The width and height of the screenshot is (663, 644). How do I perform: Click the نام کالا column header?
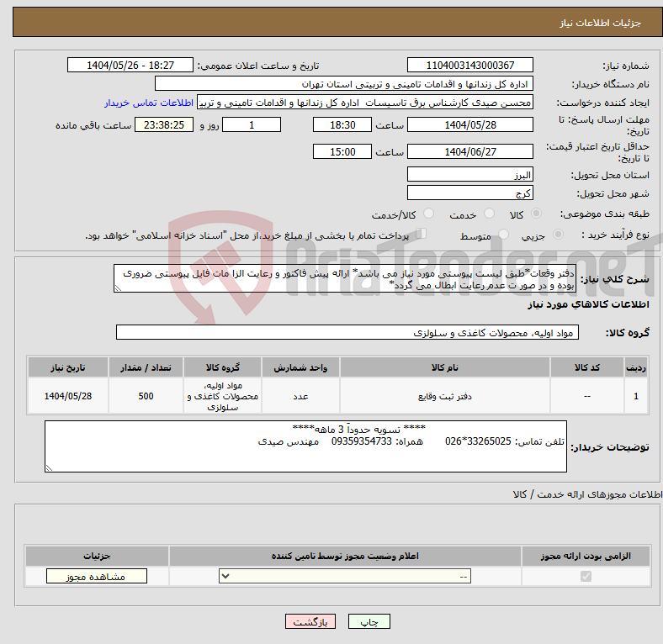[445, 367]
